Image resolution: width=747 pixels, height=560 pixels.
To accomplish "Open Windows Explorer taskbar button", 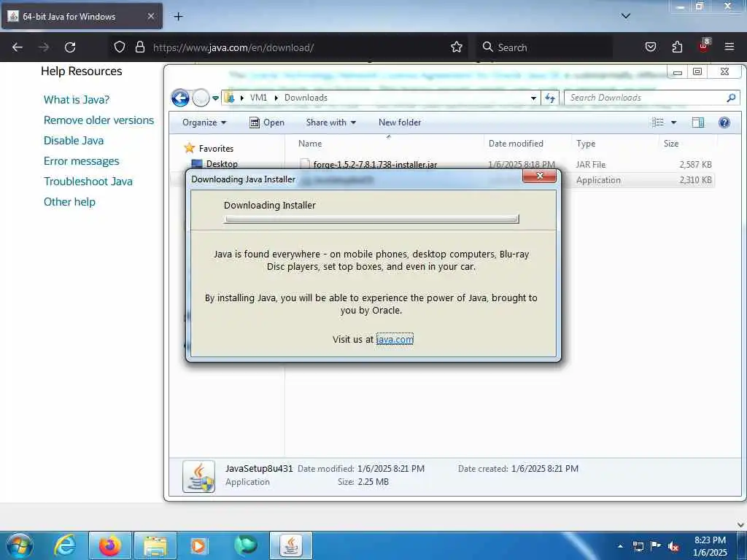I will coord(155,545).
